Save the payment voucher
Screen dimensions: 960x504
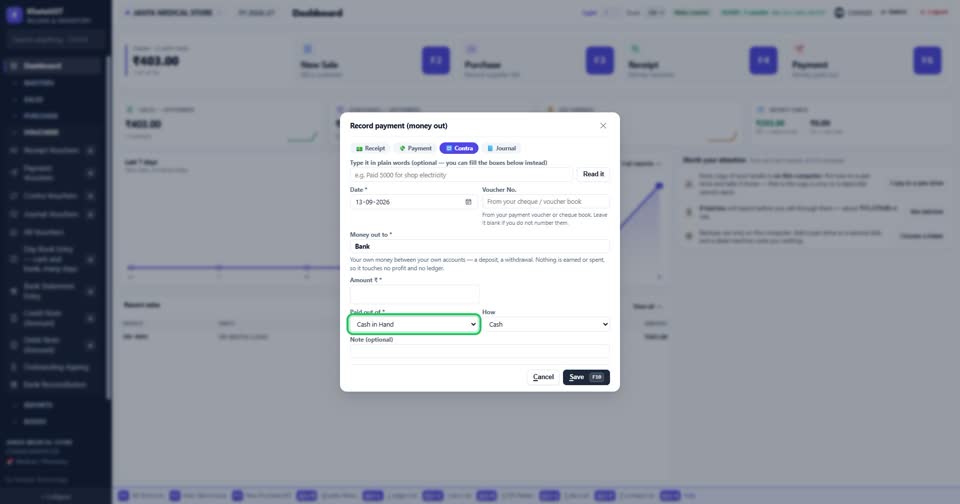tap(586, 377)
